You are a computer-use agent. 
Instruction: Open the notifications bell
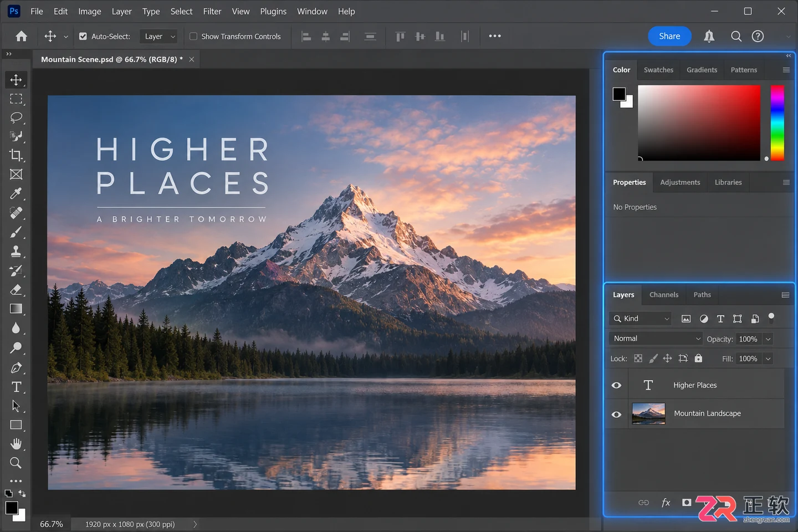tap(709, 36)
